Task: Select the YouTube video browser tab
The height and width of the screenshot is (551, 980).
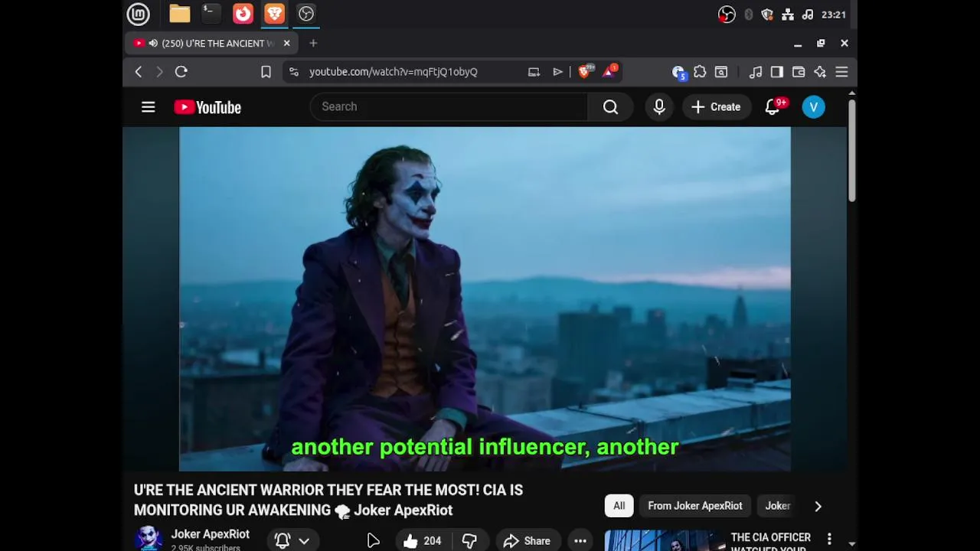Action: click(x=211, y=44)
